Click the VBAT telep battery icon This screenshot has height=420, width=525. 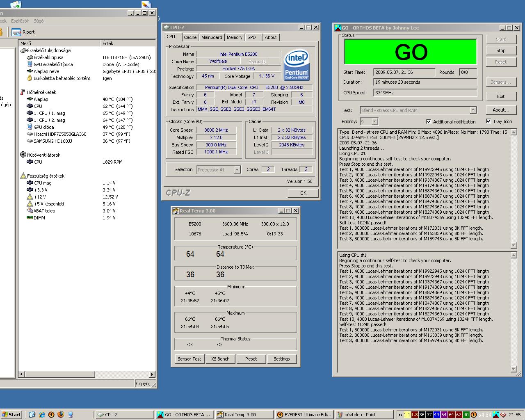(30, 211)
